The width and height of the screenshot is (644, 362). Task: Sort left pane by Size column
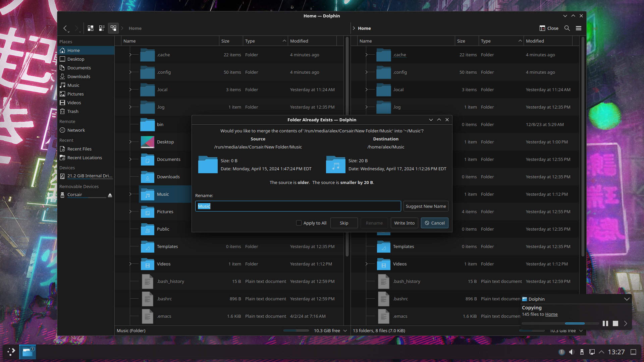tap(231, 41)
